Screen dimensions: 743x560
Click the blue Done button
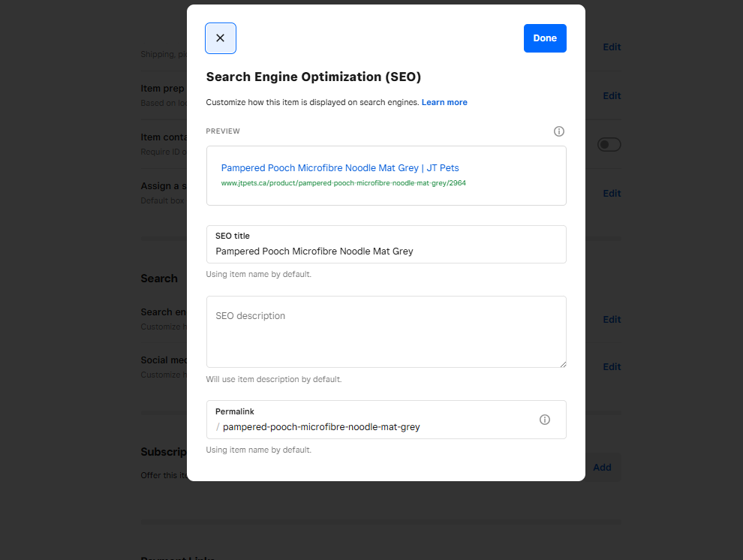(x=545, y=38)
